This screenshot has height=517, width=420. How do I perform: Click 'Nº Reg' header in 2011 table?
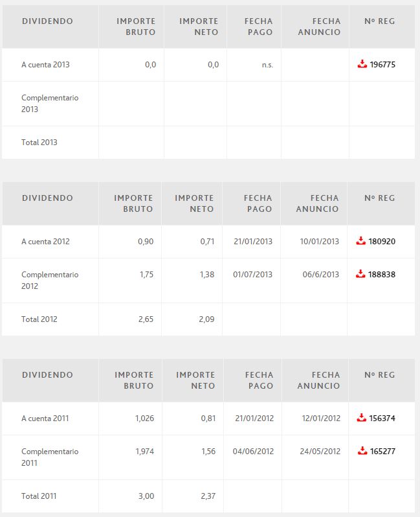pos(379,375)
